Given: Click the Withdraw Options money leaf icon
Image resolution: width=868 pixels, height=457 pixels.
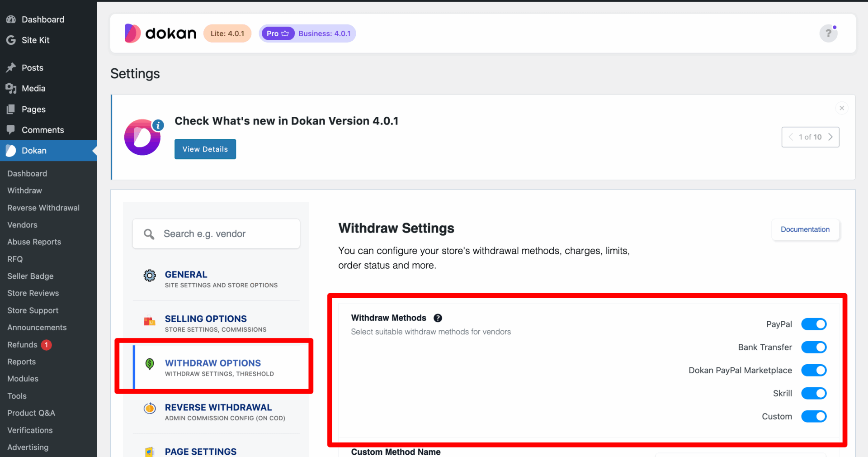Looking at the screenshot, I should pos(150,364).
